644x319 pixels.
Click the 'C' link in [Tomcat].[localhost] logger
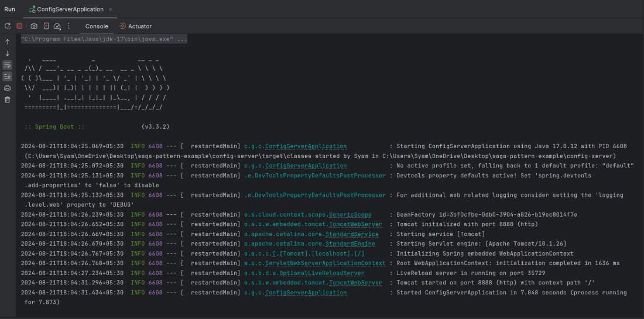pyautogui.click(x=274, y=253)
